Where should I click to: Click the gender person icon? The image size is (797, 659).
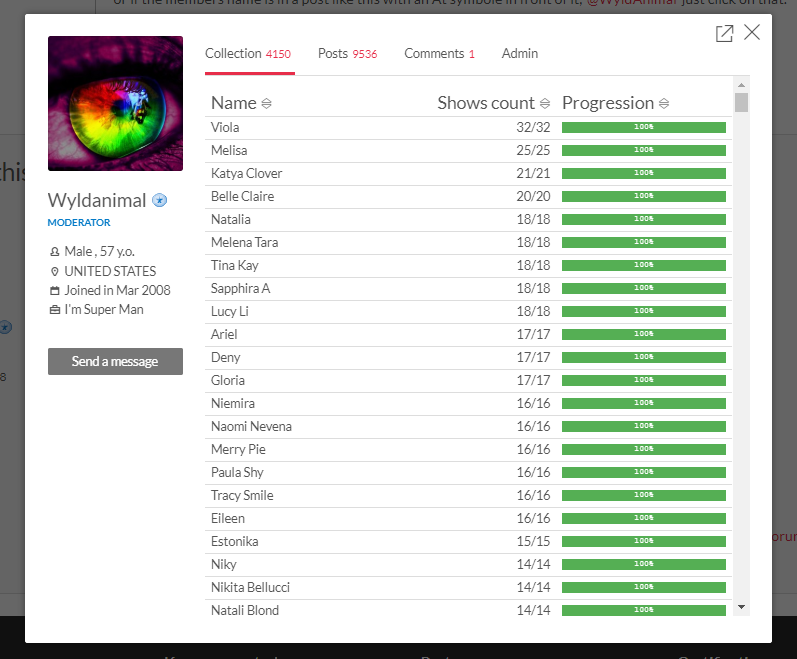pyautogui.click(x=54, y=252)
